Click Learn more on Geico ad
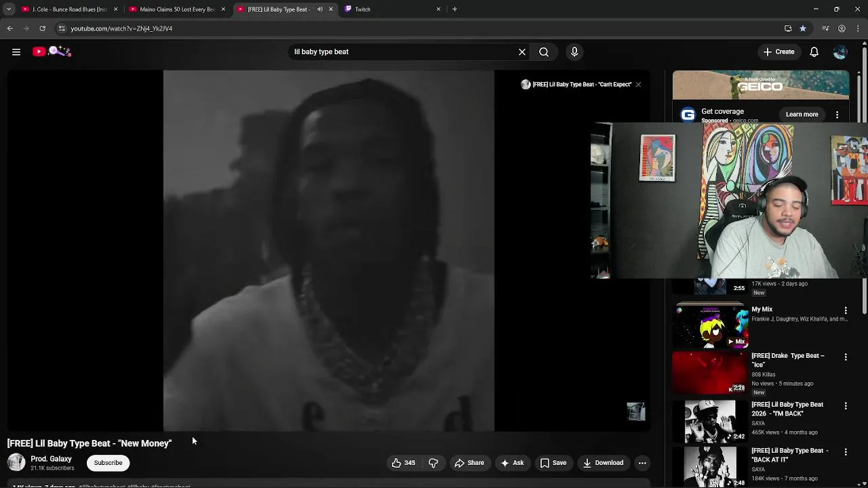 (x=802, y=115)
